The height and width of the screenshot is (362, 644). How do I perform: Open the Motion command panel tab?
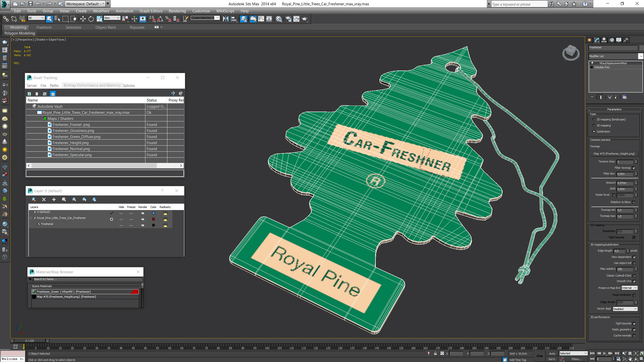tap(612, 40)
